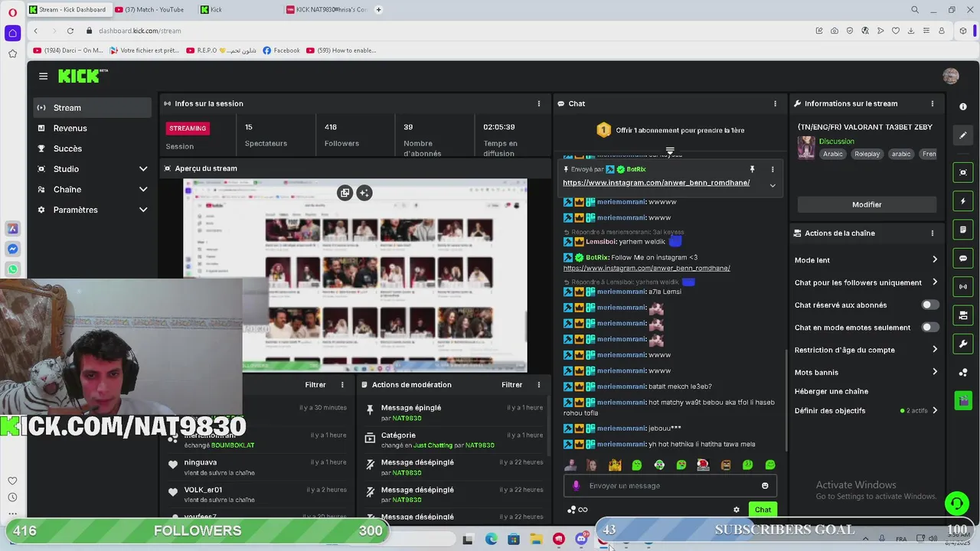Screen dimensions: 980x551
Task: Reload the current page
Action: click(70, 31)
